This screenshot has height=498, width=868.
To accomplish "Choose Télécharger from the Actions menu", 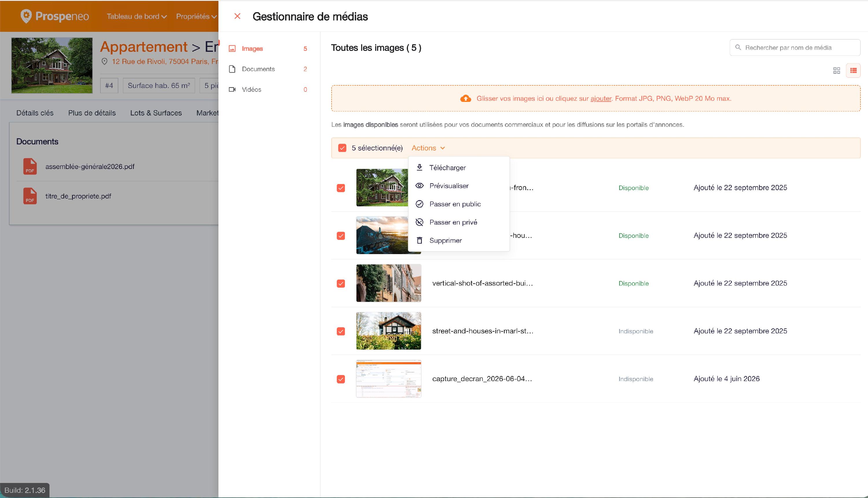I will pyautogui.click(x=459, y=168).
